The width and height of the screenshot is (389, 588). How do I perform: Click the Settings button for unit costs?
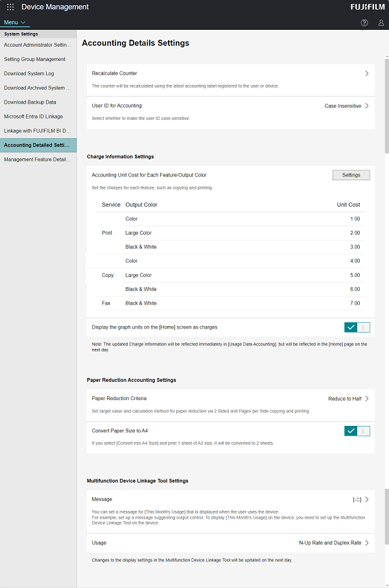(351, 175)
